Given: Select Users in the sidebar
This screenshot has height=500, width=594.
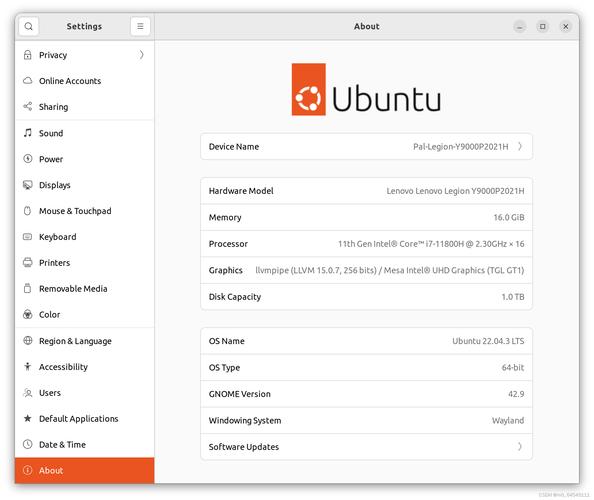Looking at the screenshot, I should coord(84,392).
